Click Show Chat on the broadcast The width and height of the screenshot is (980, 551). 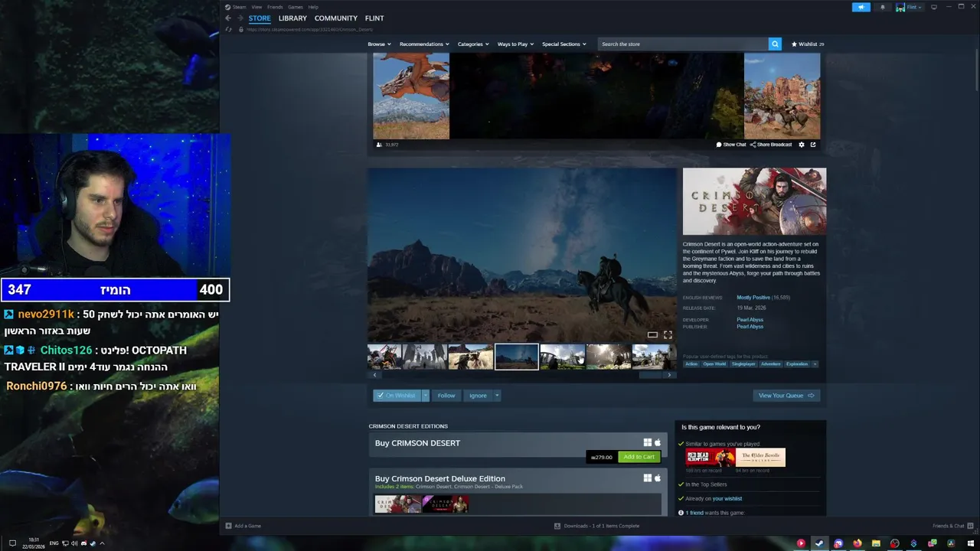pos(731,145)
